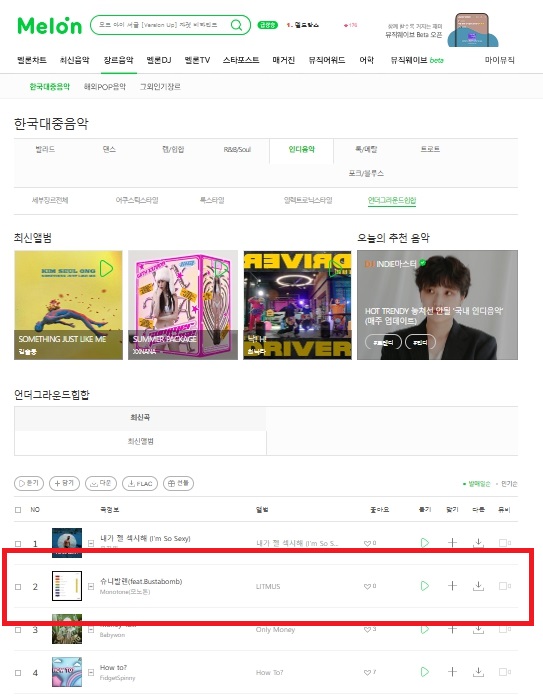Open song info icon beside track 2 title
Image resolution: width=543 pixels, height=700 pixels.
pyautogui.click(x=91, y=586)
